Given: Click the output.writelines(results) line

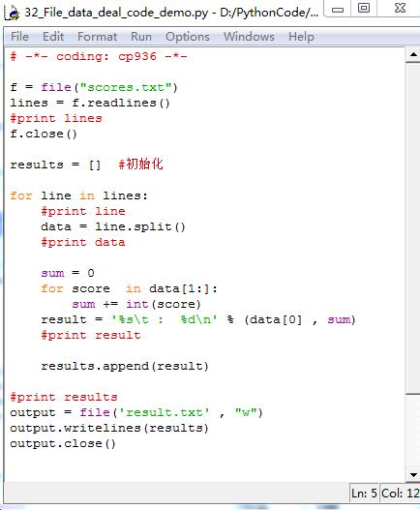Looking at the screenshot, I should pos(109,428).
